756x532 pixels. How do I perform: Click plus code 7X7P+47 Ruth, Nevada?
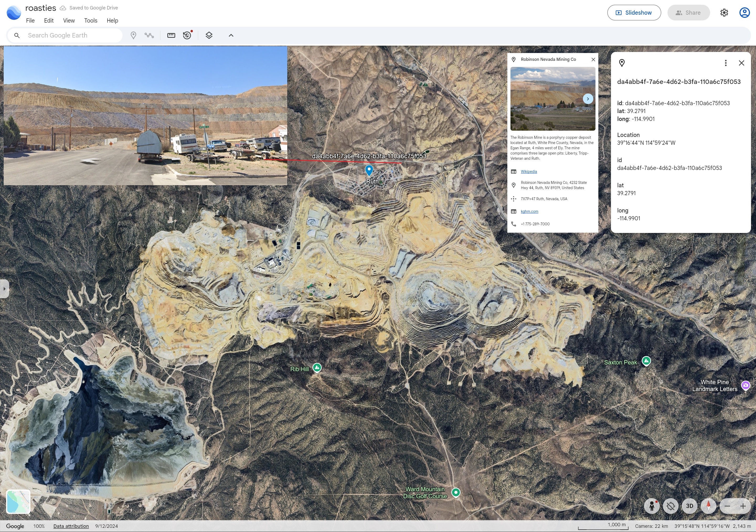(544, 199)
